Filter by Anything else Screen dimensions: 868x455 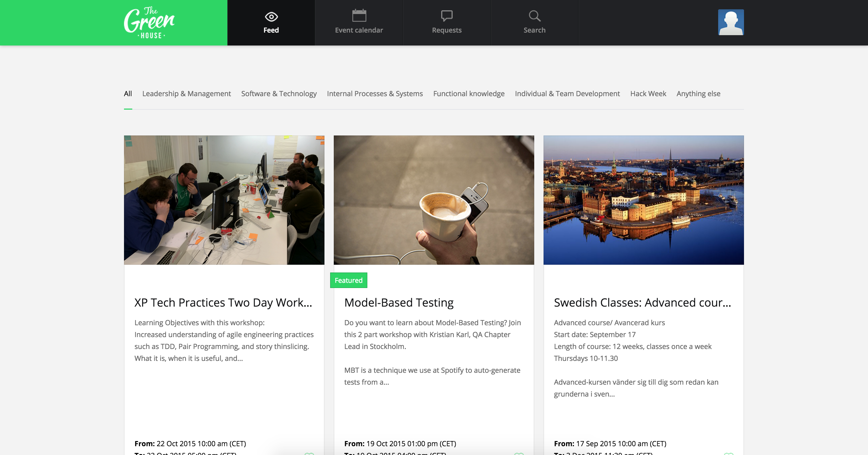click(698, 94)
